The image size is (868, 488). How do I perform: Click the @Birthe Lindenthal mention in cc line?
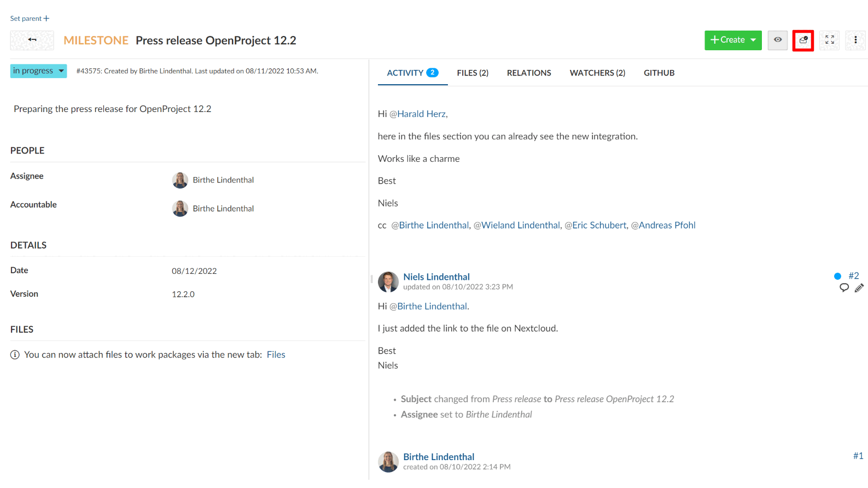click(430, 225)
